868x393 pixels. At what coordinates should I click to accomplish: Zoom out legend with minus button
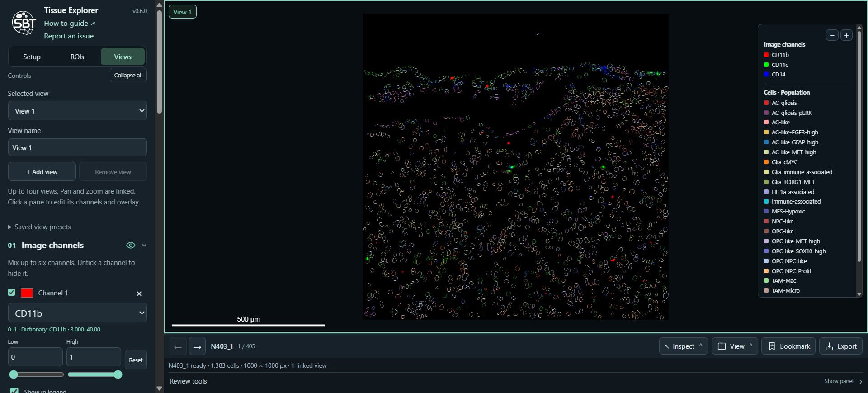pos(832,35)
